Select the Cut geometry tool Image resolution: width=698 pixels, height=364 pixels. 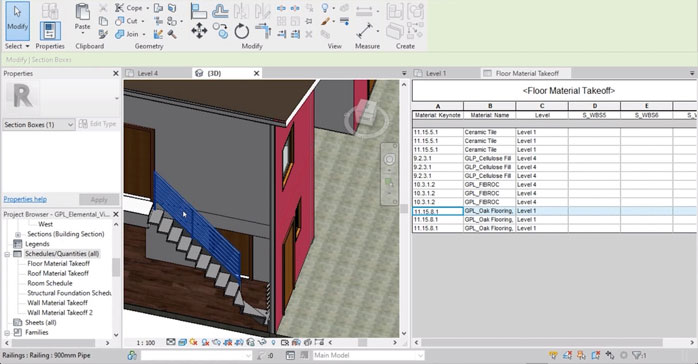click(130, 21)
